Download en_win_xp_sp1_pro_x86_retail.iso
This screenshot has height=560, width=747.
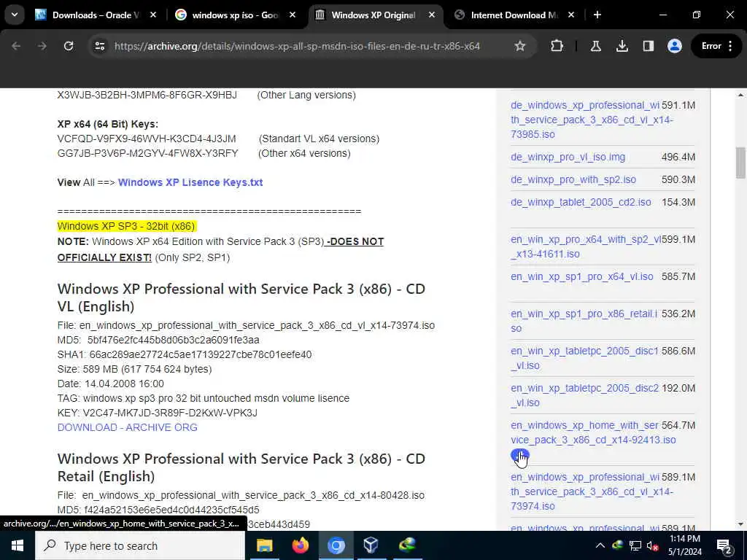(584, 321)
